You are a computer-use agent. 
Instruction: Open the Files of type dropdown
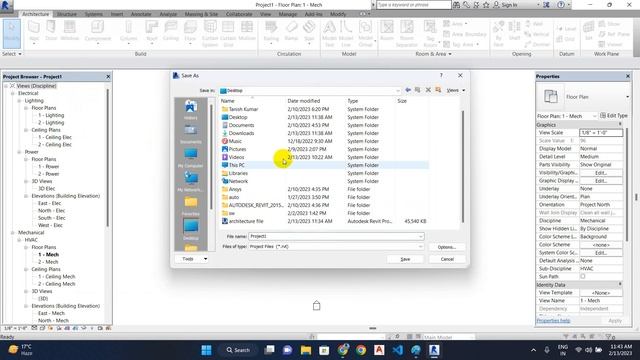[420, 247]
